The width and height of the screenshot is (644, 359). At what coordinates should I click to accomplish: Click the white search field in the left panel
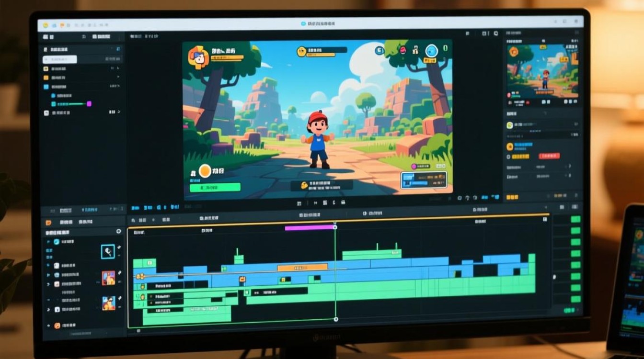(x=60, y=59)
